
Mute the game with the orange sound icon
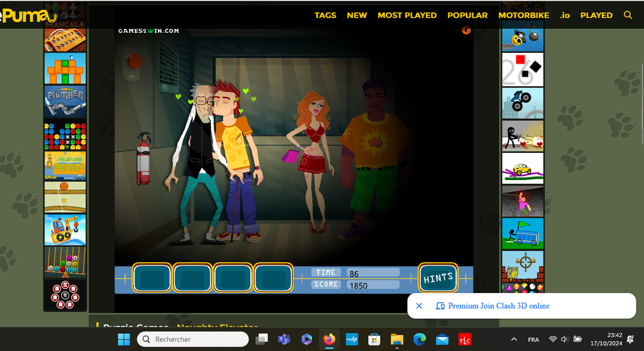[x=466, y=30]
